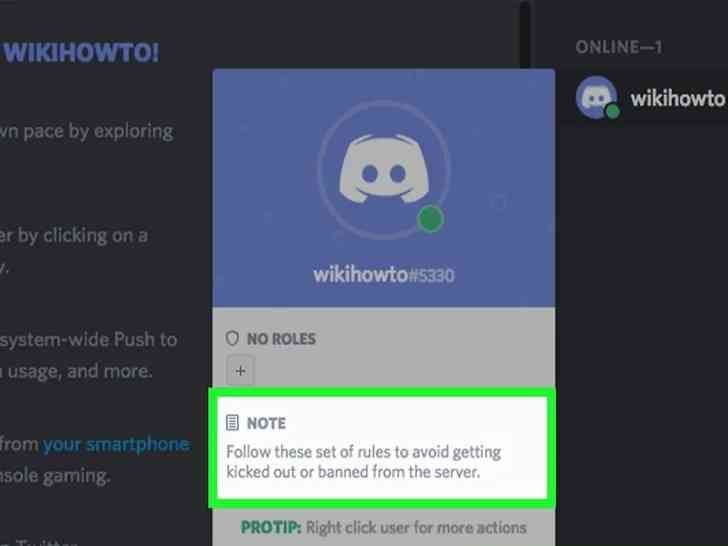
Task: Select wikihowto in the online members list
Action: point(651,98)
